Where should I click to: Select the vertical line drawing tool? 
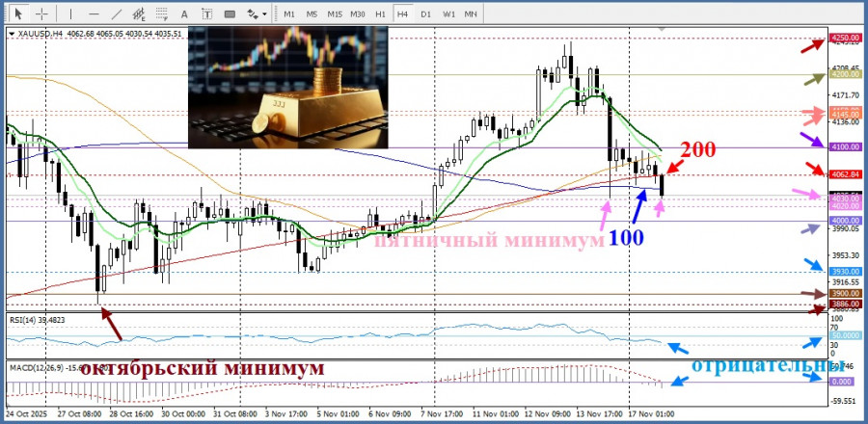point(70,14)
